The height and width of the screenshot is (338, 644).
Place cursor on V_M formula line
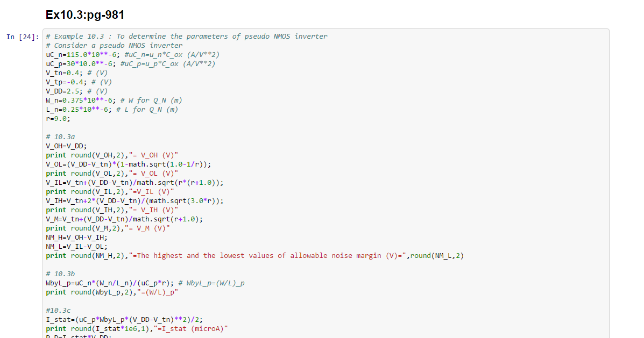[x=124, y=219]
